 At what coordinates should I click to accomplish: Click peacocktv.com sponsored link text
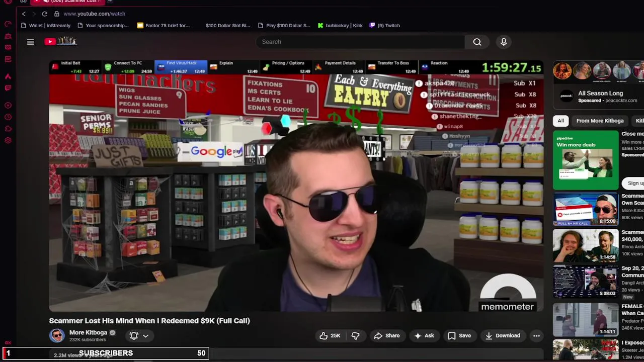[621, 101]
